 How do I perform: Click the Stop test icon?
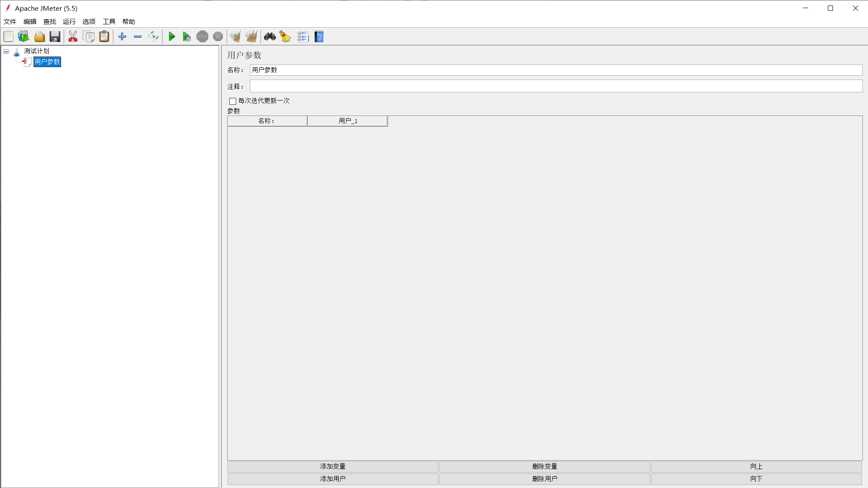202,37
